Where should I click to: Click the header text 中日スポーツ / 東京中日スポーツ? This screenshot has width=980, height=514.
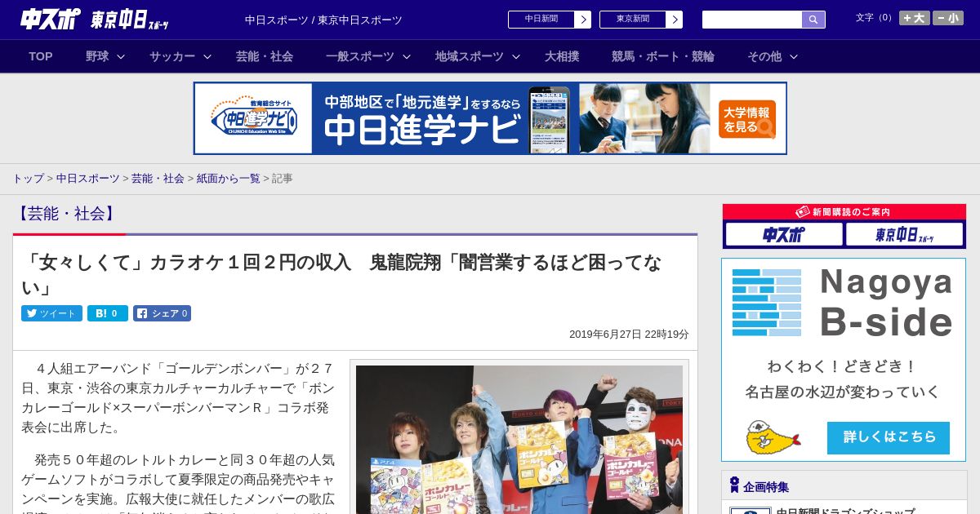[323, 20]
